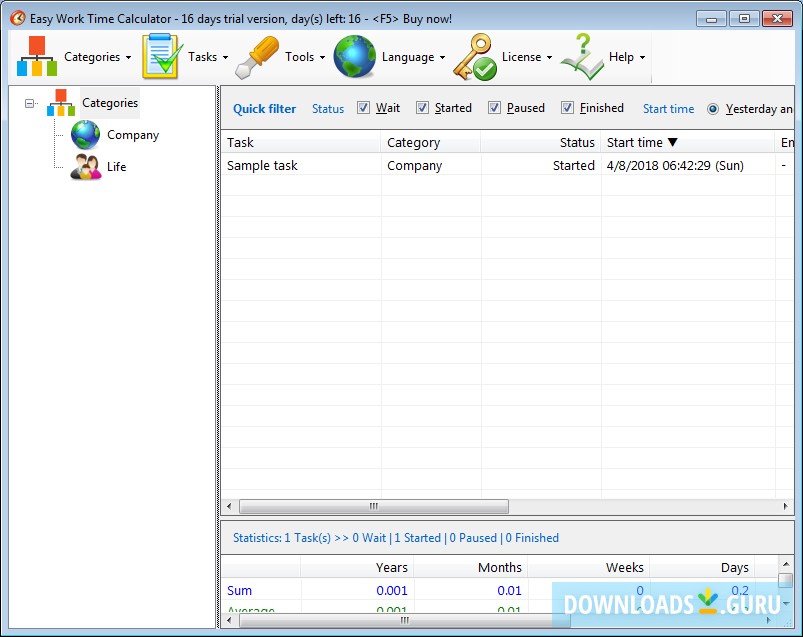Open the License menu label
The height and width of the screenshot is (637, 803).
(521, 57)
